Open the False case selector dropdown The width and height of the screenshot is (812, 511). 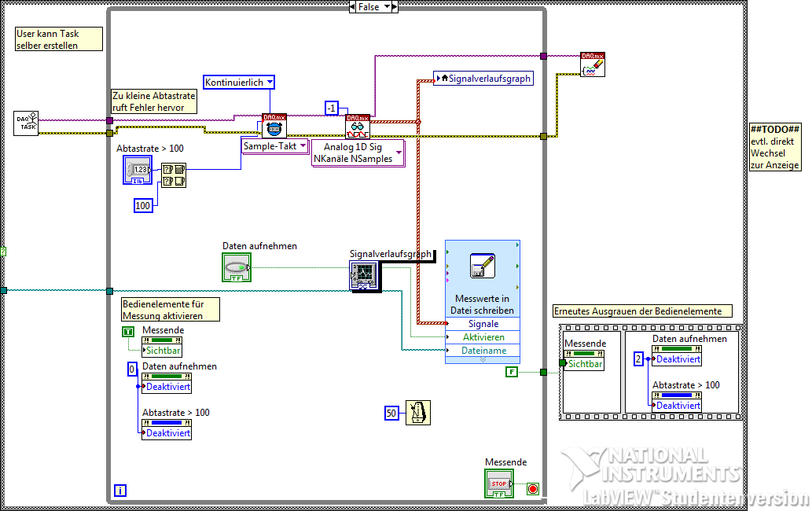coord(387,7)
